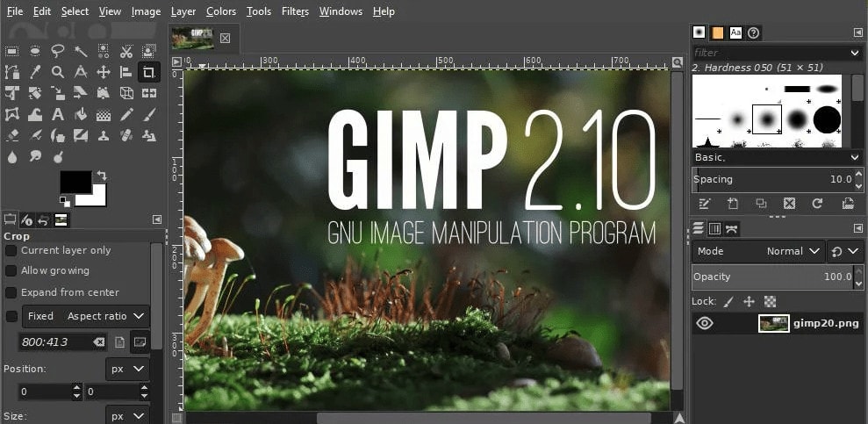Toggle lock alpha channel checkerboard icon

[x=770, y=302]
